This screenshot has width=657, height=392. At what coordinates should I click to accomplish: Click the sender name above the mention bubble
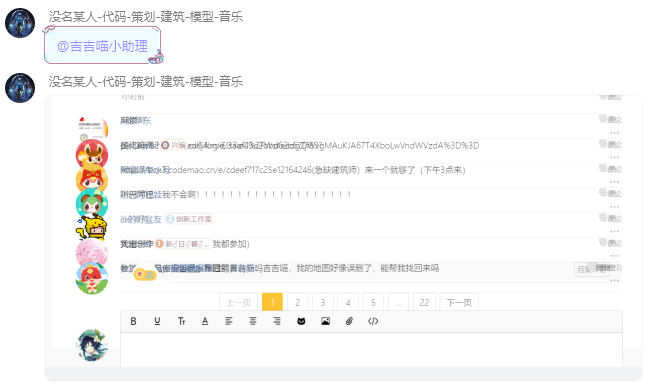point(145,17)
